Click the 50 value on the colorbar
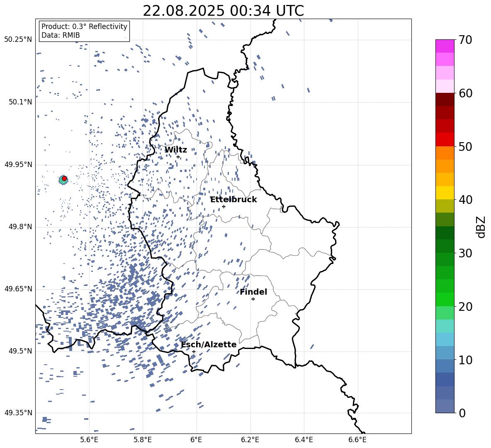Viewport: 491px width, 448px height. [x=465, y=147]
